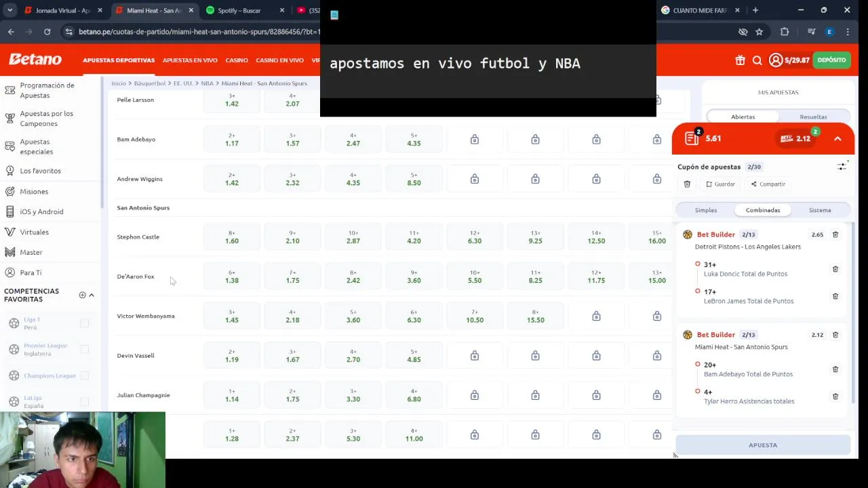Select the Simples bet type tab
This screenshot has width=868, height=488.
pyautogui.click(x=706, y=210)
